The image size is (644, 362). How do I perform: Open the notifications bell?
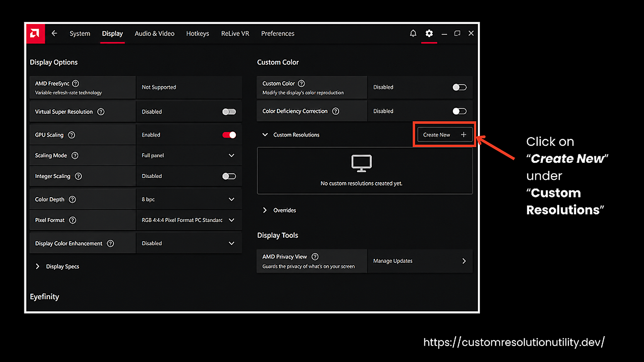[413, 33]
